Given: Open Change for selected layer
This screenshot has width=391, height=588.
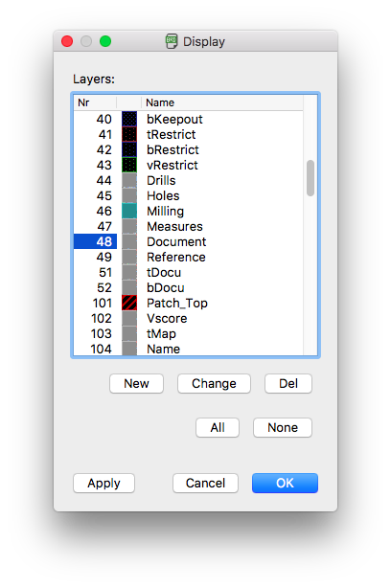Looking at the screenshot, I should point(214,384).
